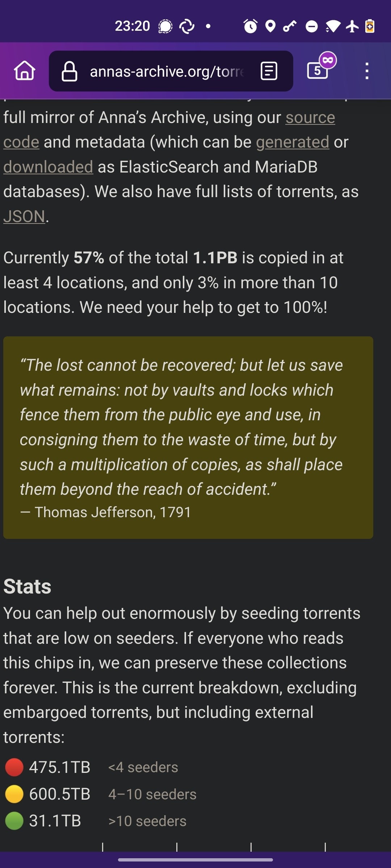This screenshot has height=868, width=391.
Task: Tap the airplane mode status icon
Action: click(x=352, y=26)
